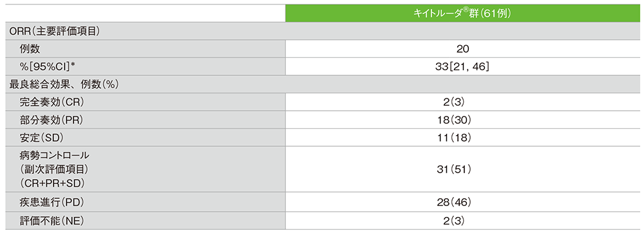Click the PD value 28(46)

click(462, 203)
